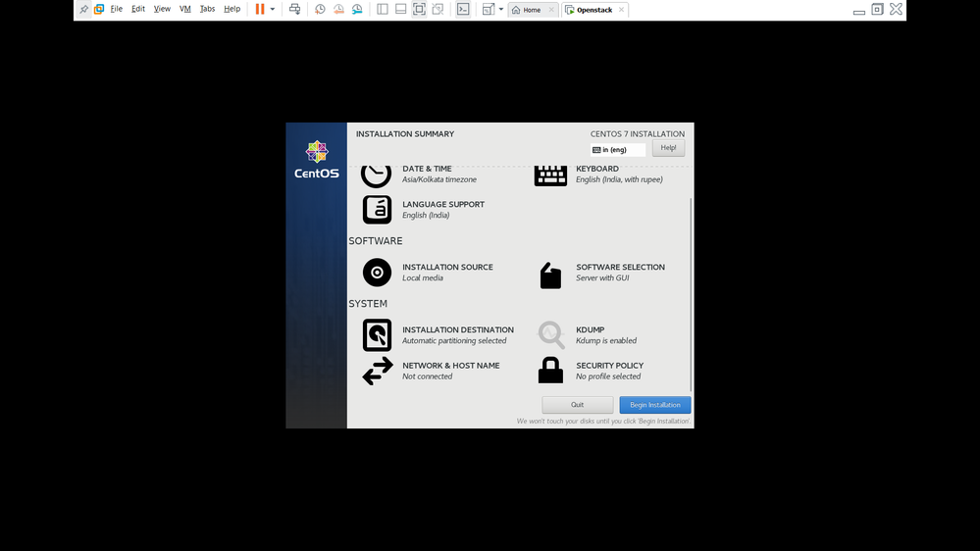The height and width of the screenshot is (551, 980).
Task: Click the Keyboard layout icon
Action: click(550, 175)
